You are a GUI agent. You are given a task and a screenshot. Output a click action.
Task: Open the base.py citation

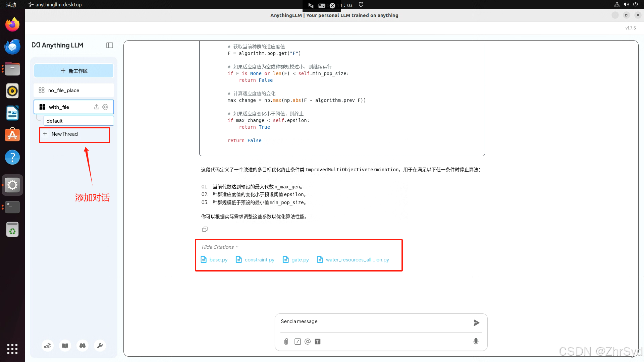(x=214, y=260)
